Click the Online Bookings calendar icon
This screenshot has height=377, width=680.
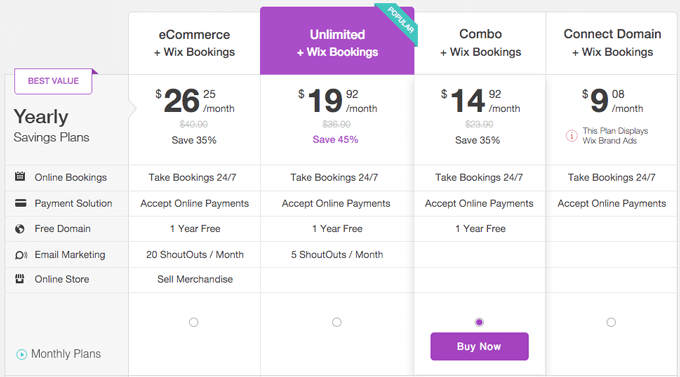[20, 177]
